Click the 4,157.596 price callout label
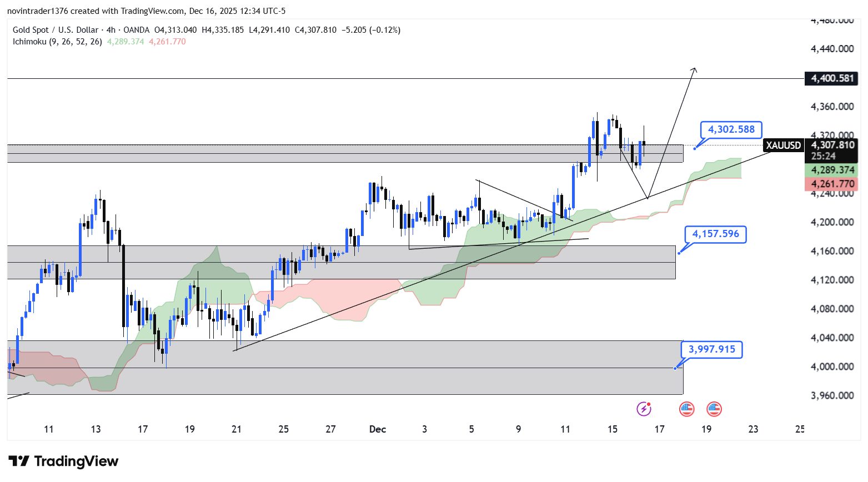Viewport: 868px width, 482px height. coord(715,234)
